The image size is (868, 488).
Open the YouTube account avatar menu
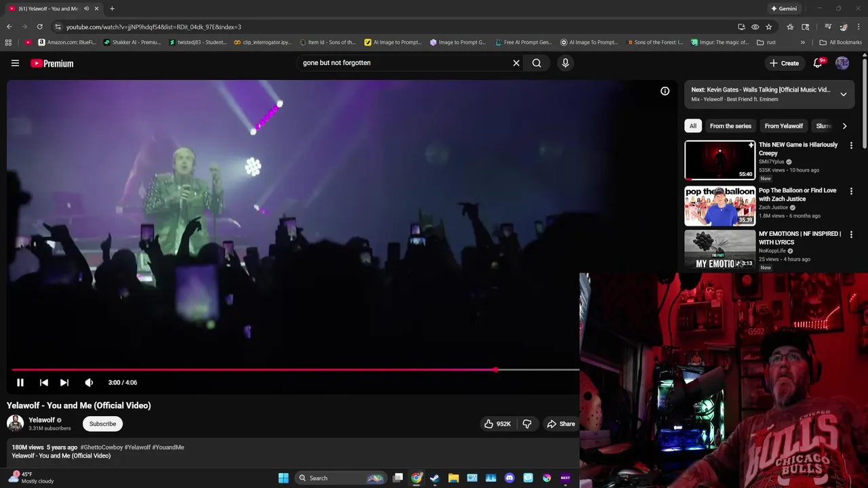[842, 63]
